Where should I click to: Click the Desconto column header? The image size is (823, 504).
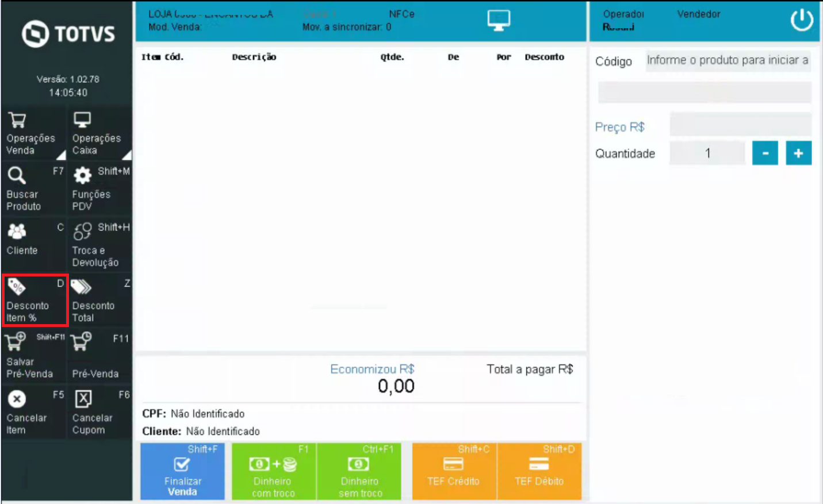pyautogui.click(x=544, y=57)
